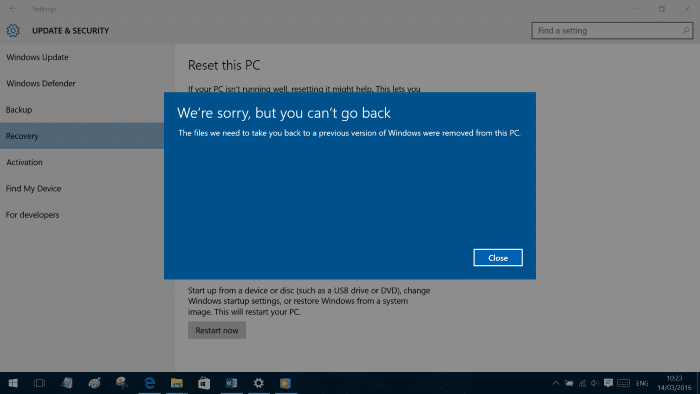Click the search magnifier icon
The width and height of the screenshot is (700, 394).
pyautogui.click(x=685, y=30)
